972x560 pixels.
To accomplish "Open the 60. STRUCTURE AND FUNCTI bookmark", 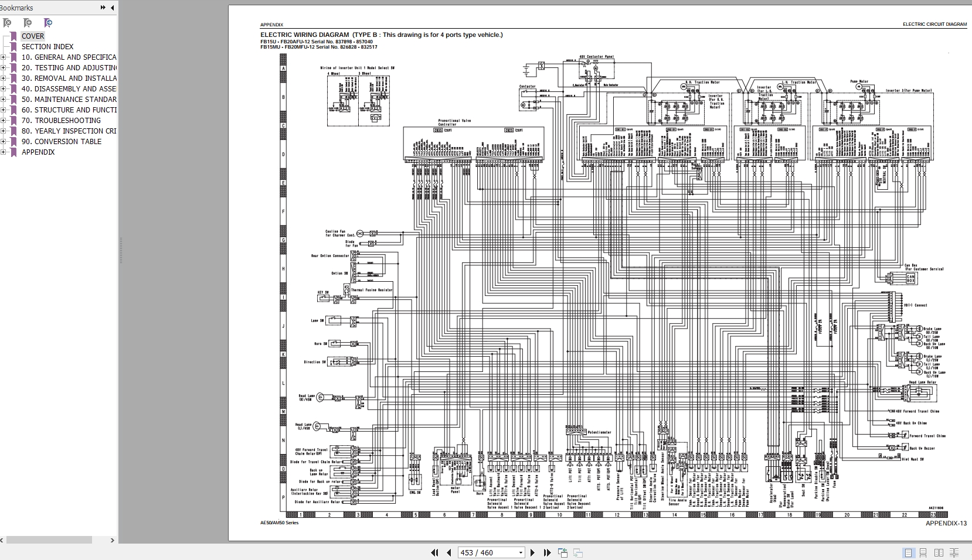I will 69,110.
